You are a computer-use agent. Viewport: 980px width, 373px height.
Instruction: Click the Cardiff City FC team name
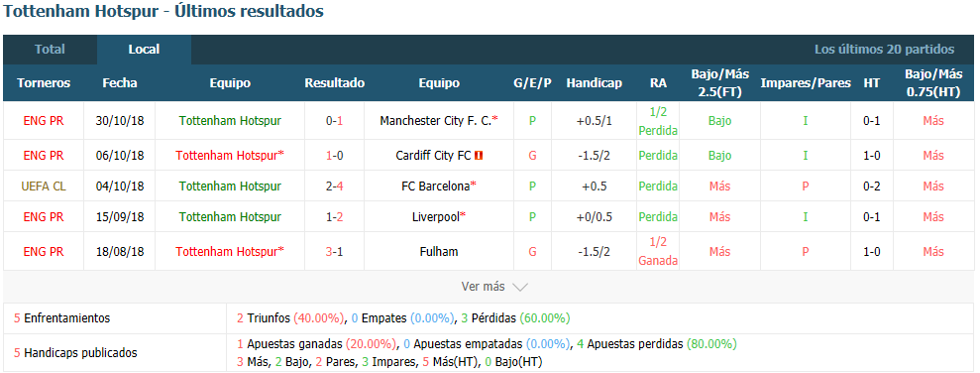pos(433,155)
